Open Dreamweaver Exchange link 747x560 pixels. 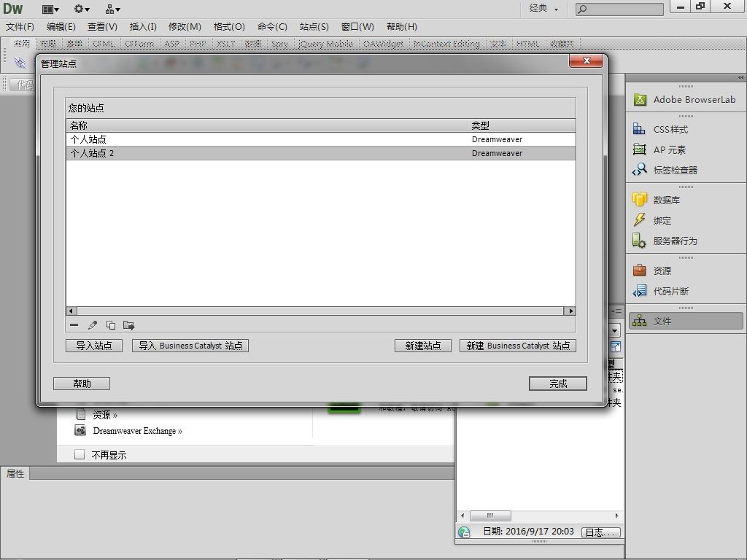(x=137, y=431)
